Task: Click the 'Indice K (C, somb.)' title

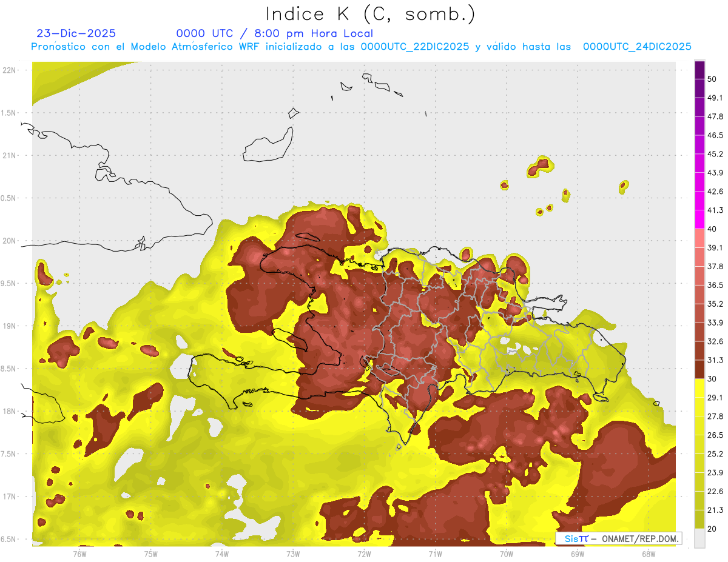Action: [x=371, y=15]
